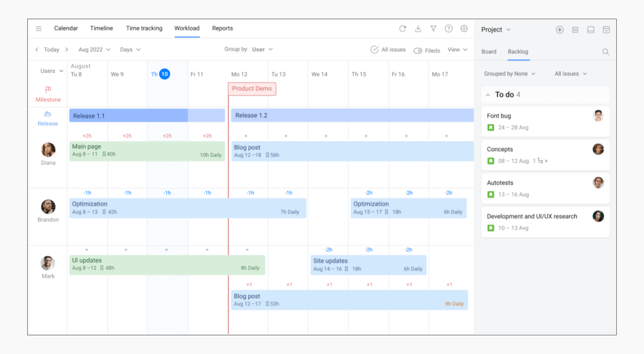Screen dimensions: 644x354
Task: Click the search icon in Backlog panel
Action: point(606,52)
